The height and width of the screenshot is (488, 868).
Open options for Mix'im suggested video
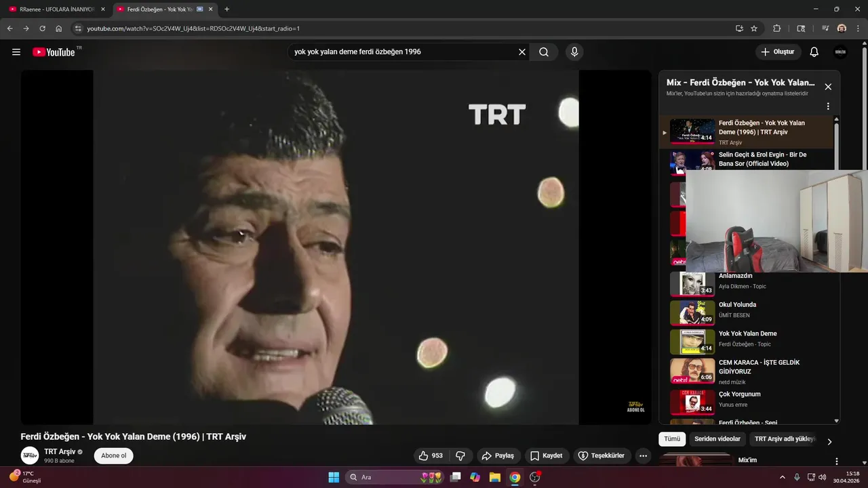[836, 461]
